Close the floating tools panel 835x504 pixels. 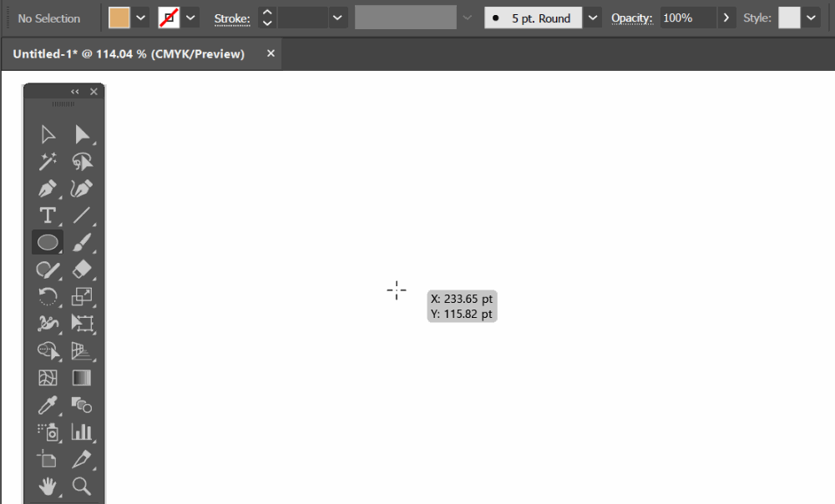click(94, 92)
